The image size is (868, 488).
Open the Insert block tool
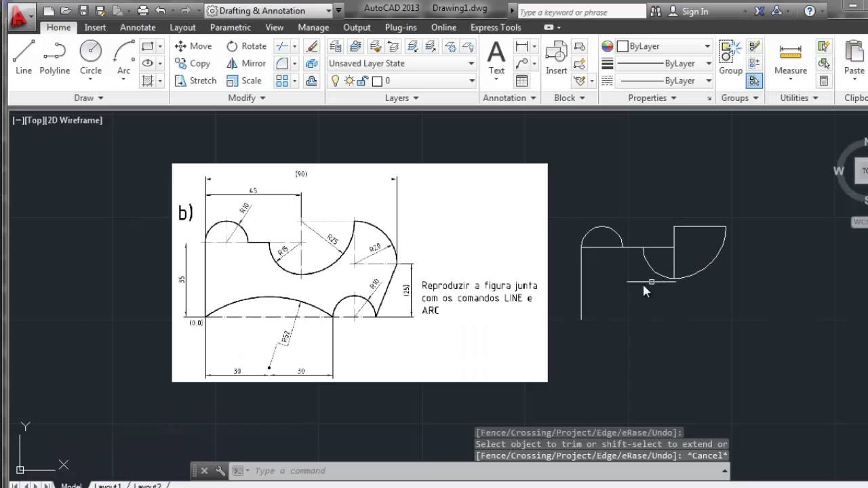(x=556, y=58)
